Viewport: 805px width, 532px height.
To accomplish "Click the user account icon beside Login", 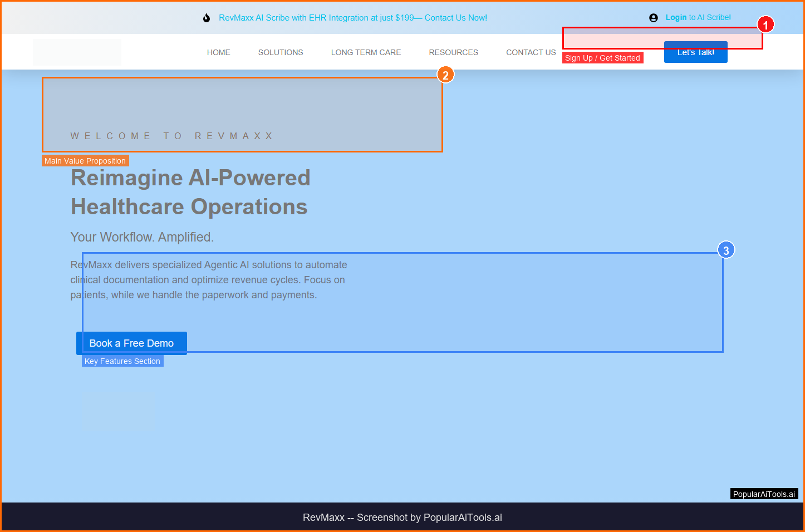I will (x=654, y=18).
